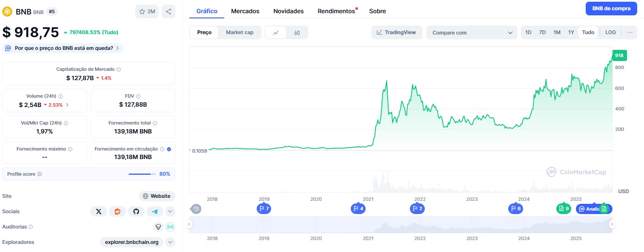
Task: Set chart range to 1D
Action: point(528,32)
